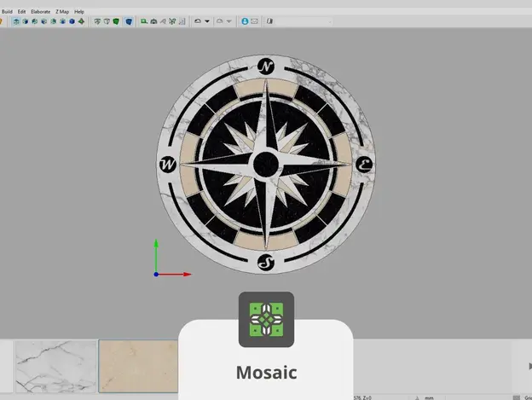
Task: Toggle the highlighted blue shield icon
Action: 128,21
